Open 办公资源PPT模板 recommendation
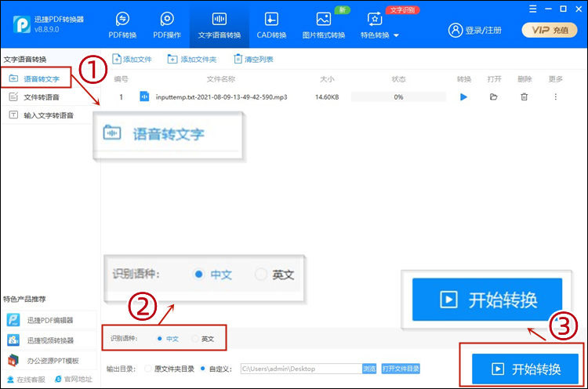The width and height of the screenshot is (588, 389). coord(50,361)
